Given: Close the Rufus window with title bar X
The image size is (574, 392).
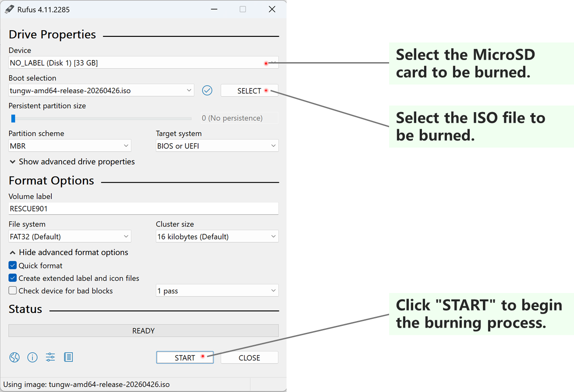Looking at the screenshot, I should coord(272,9).
